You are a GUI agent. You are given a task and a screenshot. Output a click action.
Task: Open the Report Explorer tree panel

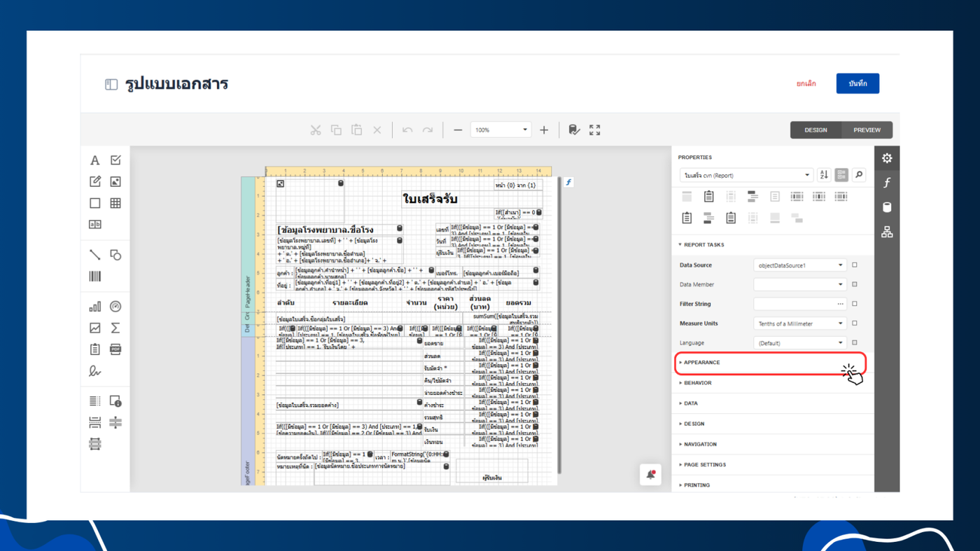[x=887, y=232]
